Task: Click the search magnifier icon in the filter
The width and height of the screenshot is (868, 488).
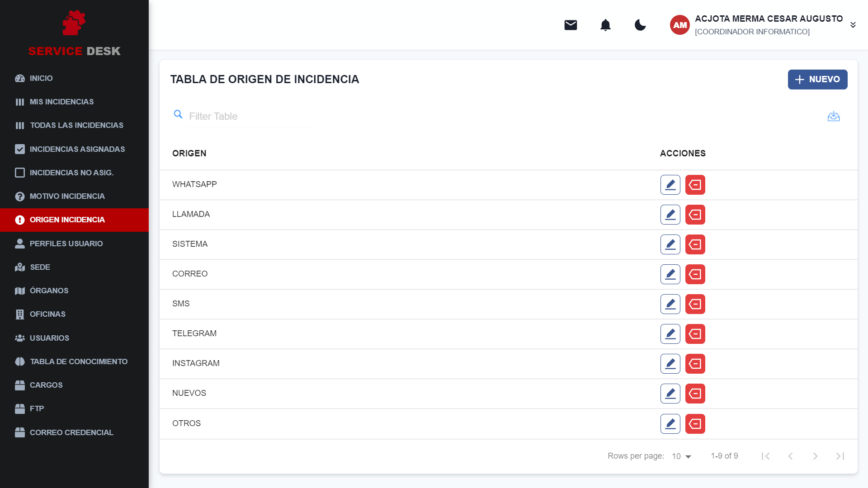Action: pos(178,114)
